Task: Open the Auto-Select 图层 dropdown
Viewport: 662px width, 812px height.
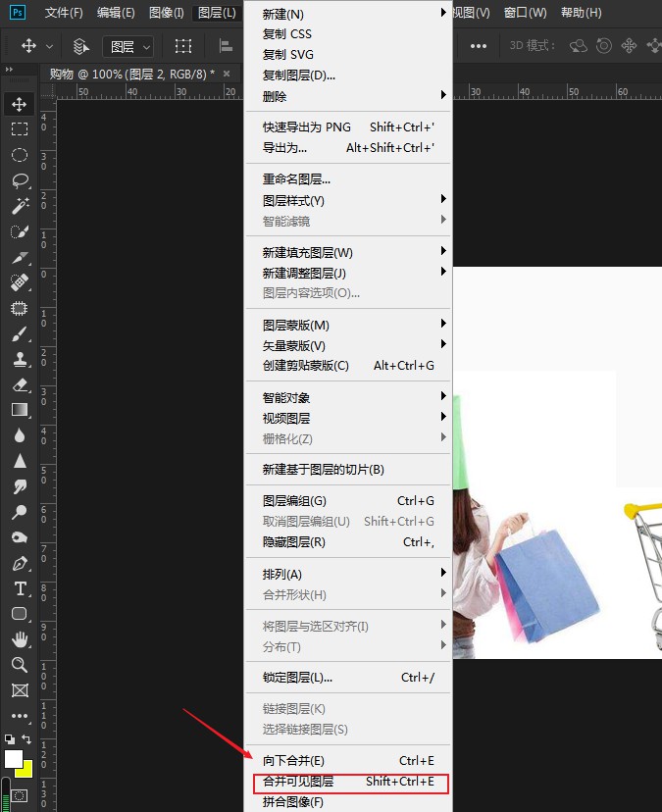Action: [127, 47]
